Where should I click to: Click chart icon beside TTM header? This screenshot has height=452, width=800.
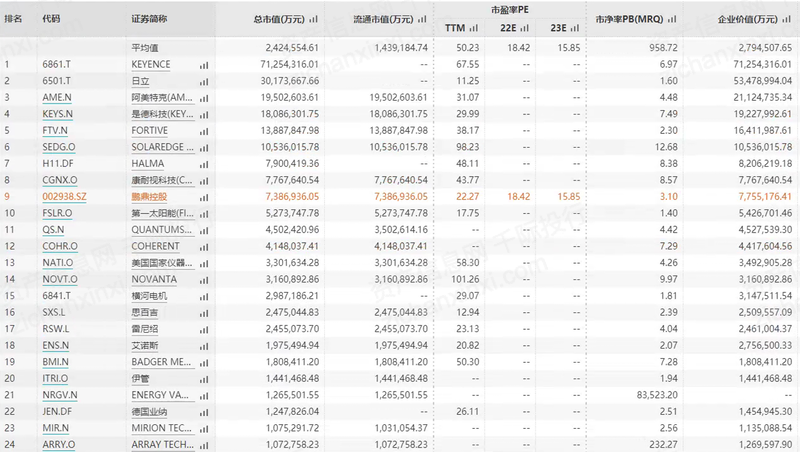click(474, 28)
